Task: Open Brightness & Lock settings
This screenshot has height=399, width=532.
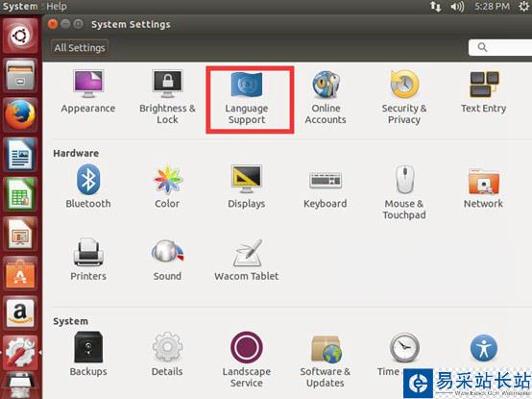Action: click(167, 97)
